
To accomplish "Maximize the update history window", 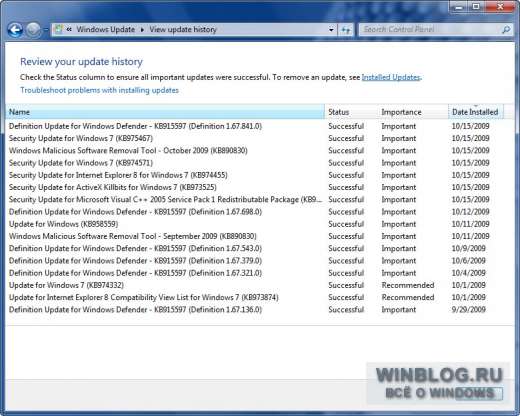I will 476,7.
